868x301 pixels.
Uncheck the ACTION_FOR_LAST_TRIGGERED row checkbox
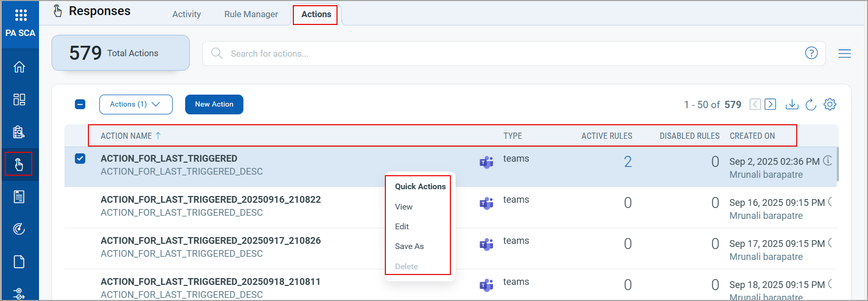[80, 159]
